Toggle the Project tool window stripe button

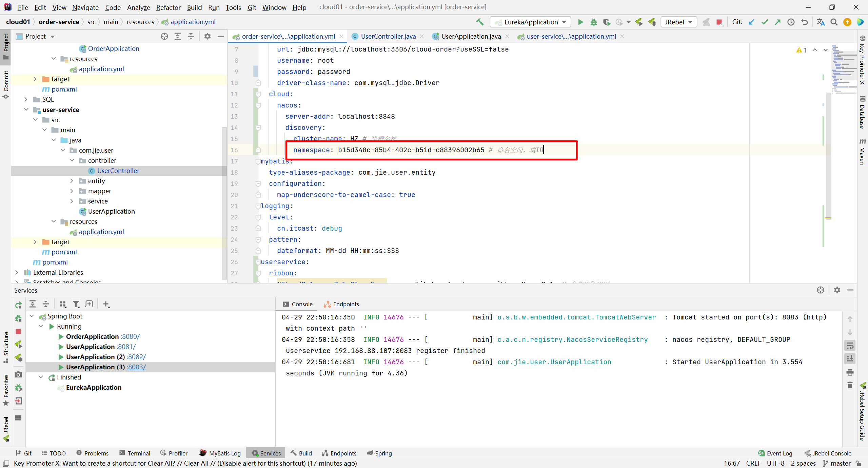point(6,47)
